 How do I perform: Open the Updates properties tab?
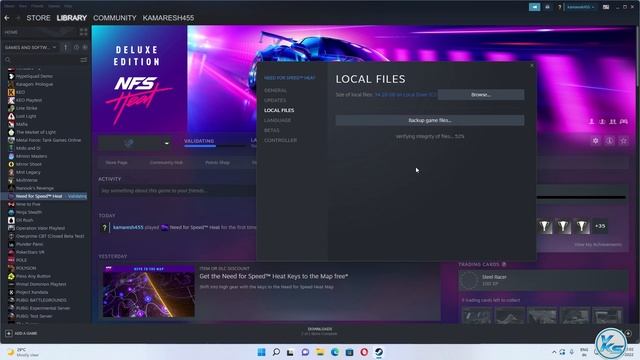[x=275, y=100]
